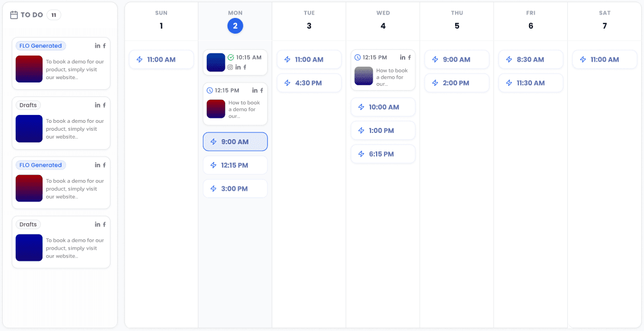Click the 12:15 PM time on Monday's scheduled post
This screenshot has height=331, width=644.
click(227, 90)
